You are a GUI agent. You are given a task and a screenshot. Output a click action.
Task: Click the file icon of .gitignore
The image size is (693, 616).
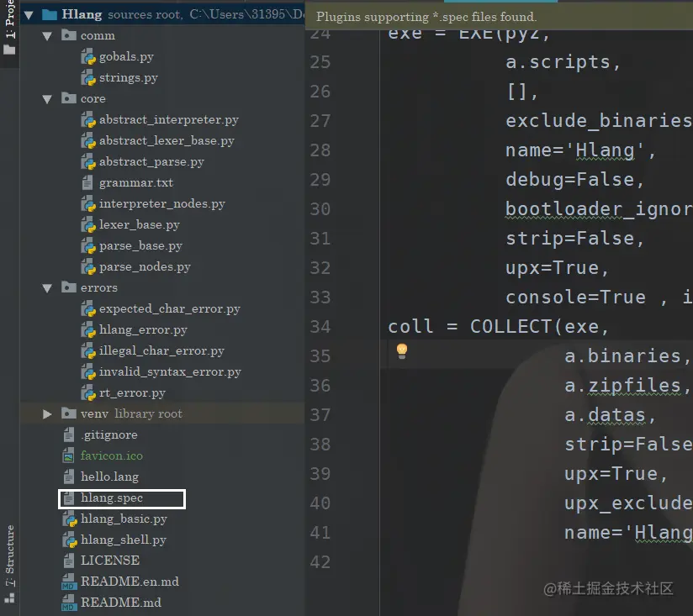[68, 435]
